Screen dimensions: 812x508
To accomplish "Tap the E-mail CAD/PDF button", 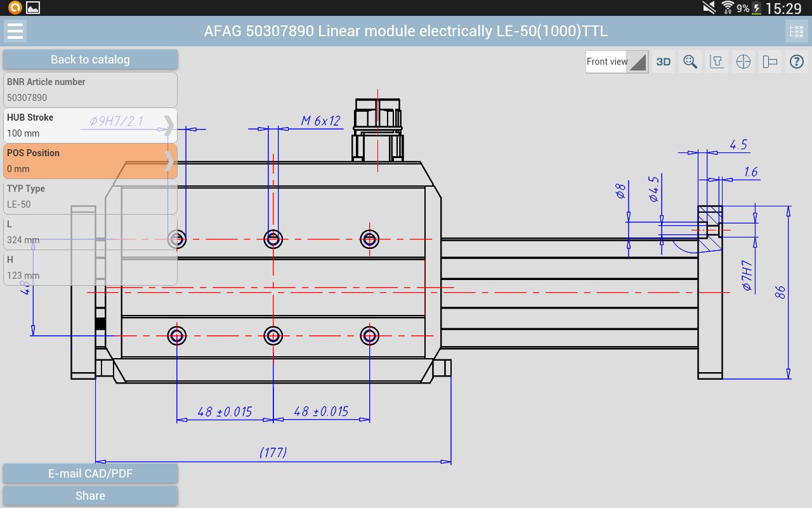I will click(x=90, y=473).
